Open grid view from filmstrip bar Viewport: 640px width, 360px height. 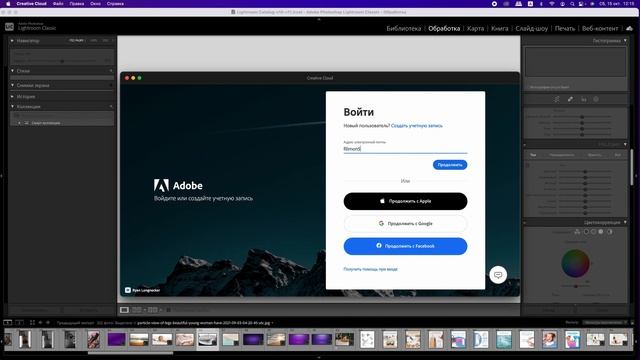[32, 323]
